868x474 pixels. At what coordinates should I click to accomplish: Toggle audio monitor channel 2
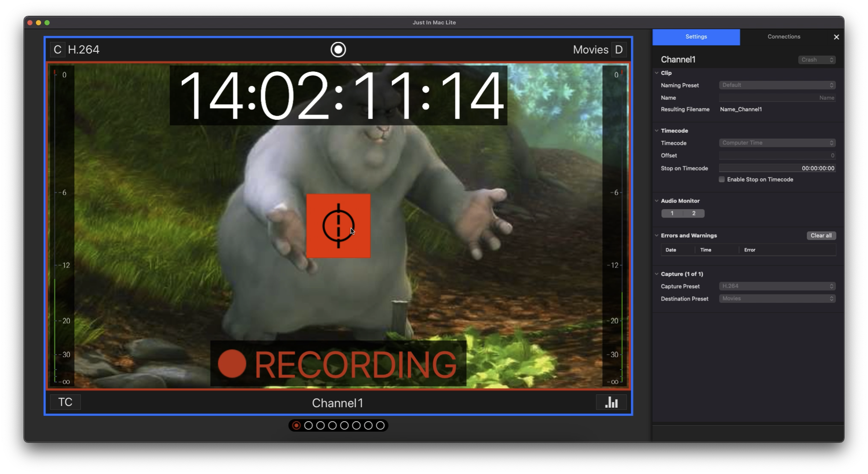[694, 213]
